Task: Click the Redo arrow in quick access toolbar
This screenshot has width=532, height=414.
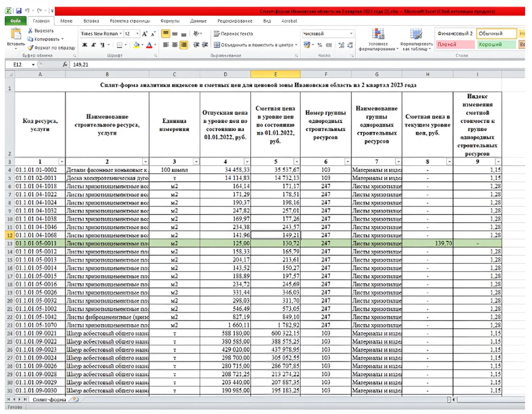Action: (x=39, y=10)
